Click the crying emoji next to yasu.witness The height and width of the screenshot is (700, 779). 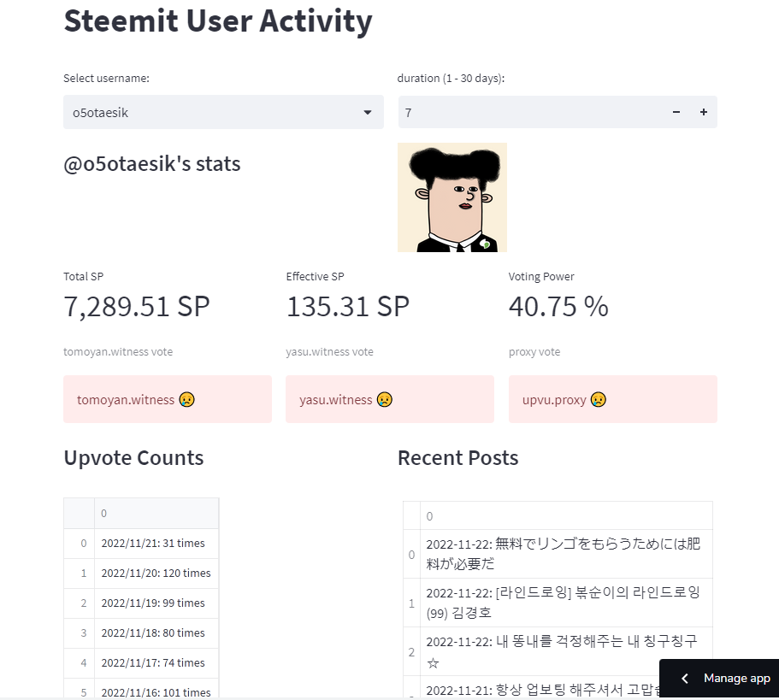tap(385, 400)
